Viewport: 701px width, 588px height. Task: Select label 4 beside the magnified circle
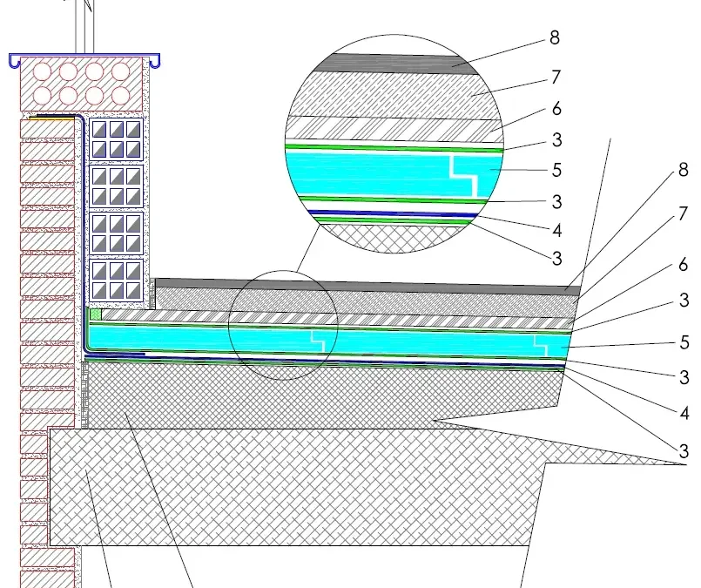coord(555,230)
